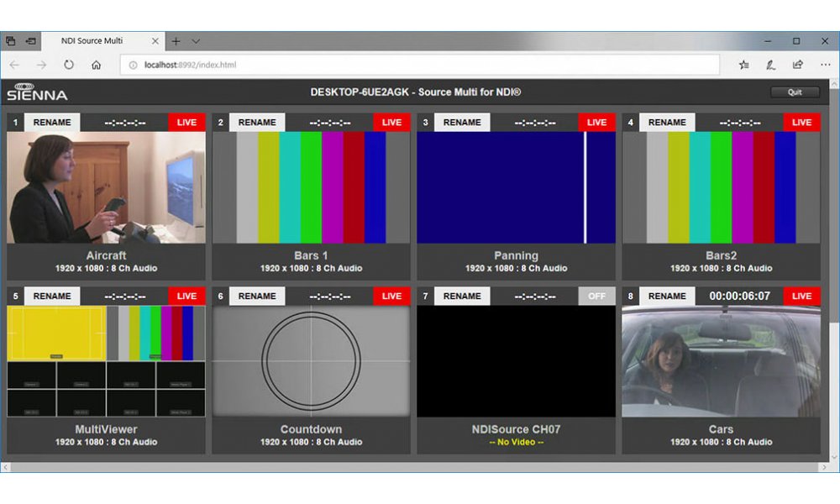The image size is (840, 504).
Task: Toggle the LIVE state for channel 1 Aircraft
Action: (186, 123)
